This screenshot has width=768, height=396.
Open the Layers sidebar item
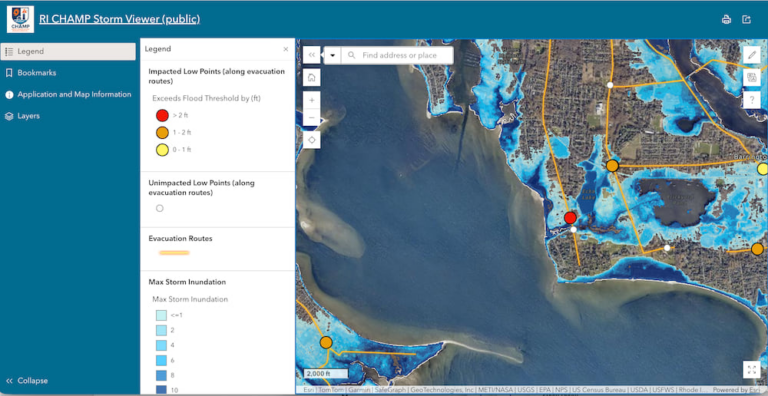pos(68,116)
